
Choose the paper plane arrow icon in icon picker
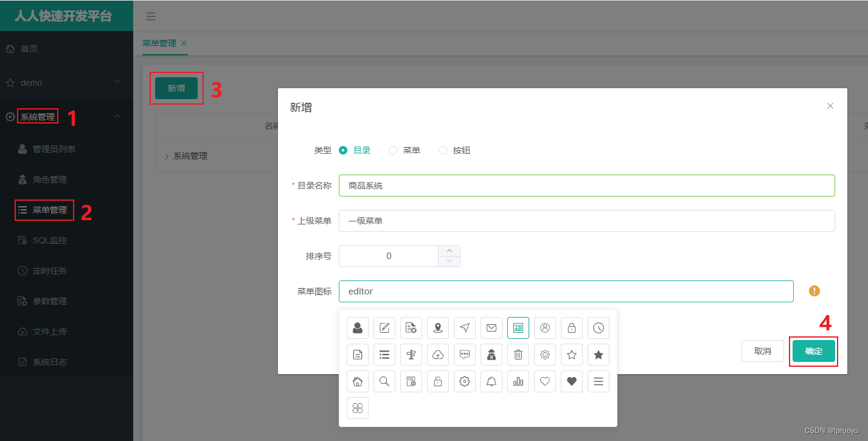465,328
